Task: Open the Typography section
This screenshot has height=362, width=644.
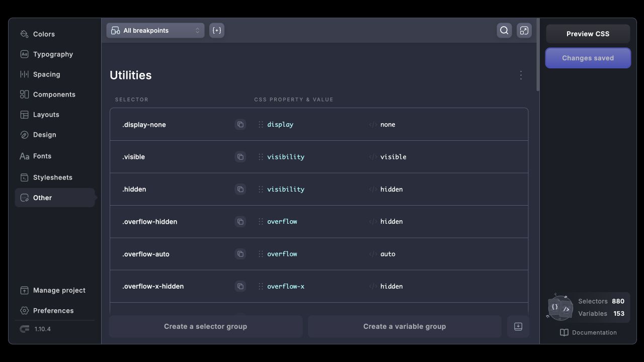Action: (54, 54)
